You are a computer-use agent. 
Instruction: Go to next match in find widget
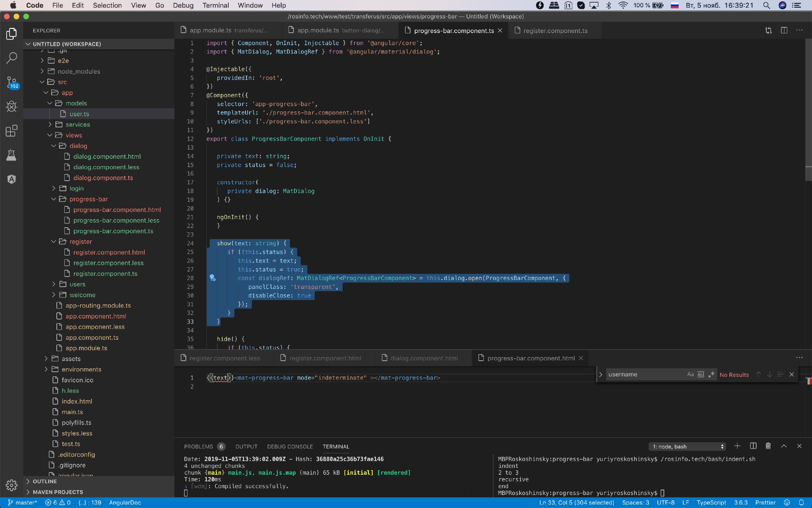click(769, 374)
